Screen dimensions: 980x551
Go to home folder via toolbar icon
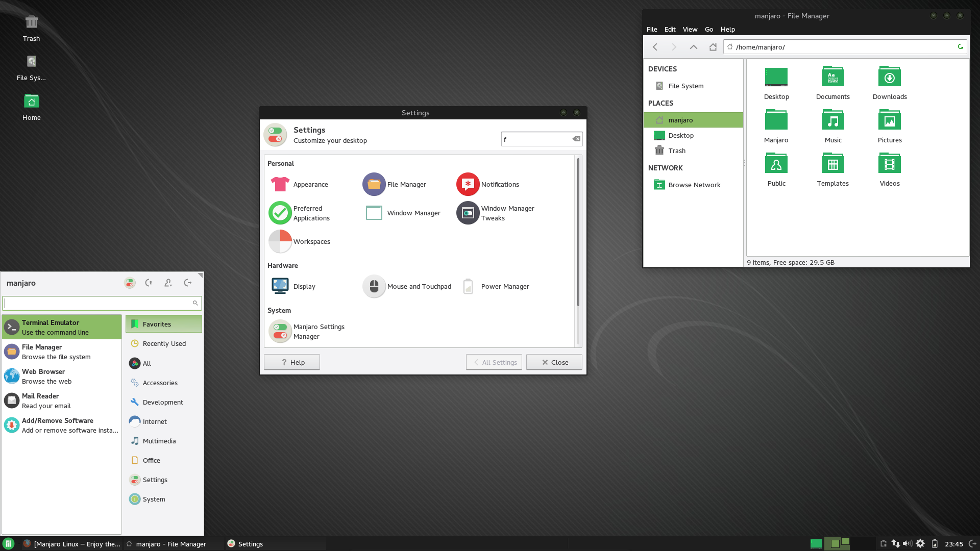[x=713, y=47]
